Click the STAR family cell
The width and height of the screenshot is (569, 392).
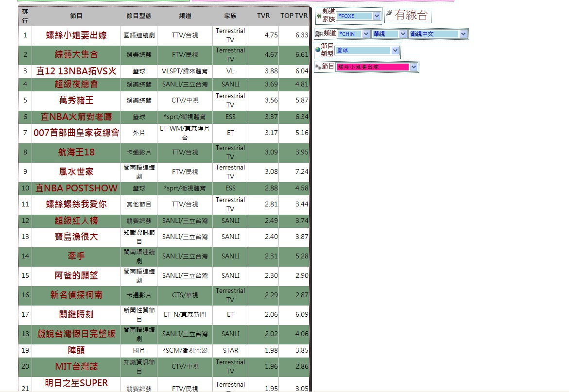click(x=230, y=350)
